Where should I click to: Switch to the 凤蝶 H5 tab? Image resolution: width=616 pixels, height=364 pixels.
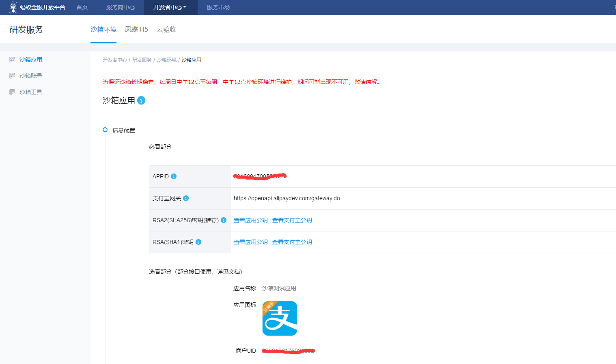pos(136,29)
